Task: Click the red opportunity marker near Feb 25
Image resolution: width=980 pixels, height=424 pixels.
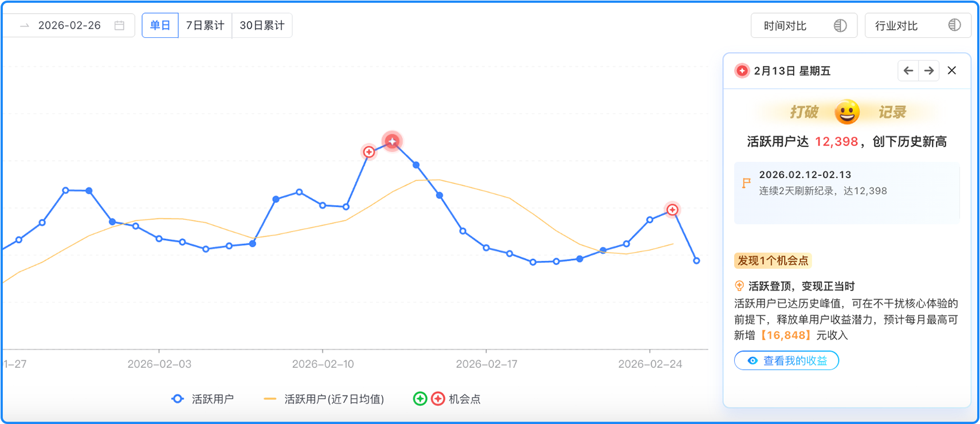Action: point(672,210)
